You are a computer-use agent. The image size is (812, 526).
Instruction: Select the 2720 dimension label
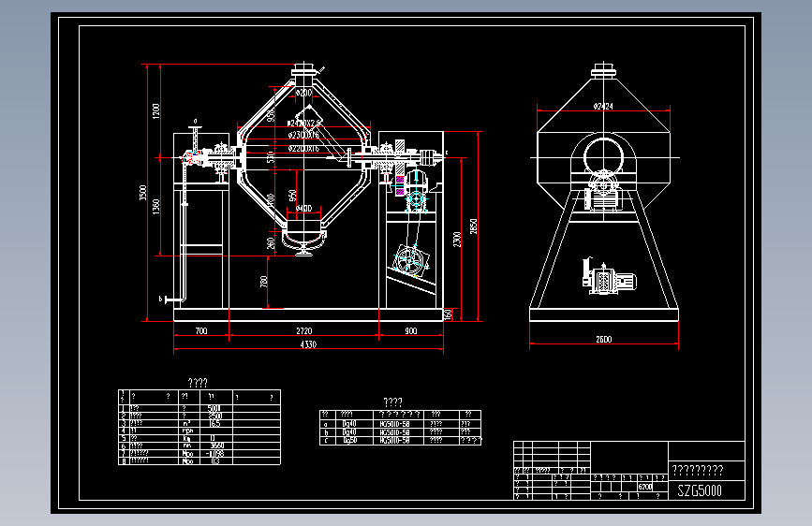tap(304, 330)
